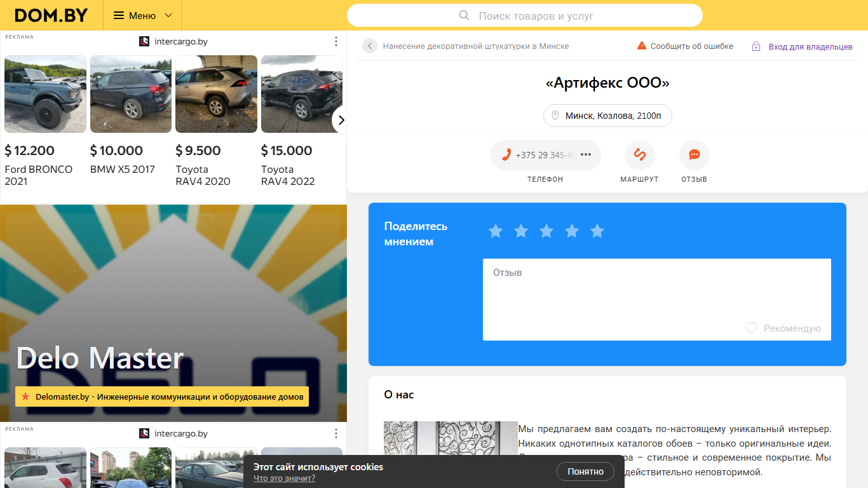Click the Маршрут route icon
This screenshot has height=488, width=868.
pyautogui.click(x=640, y=155)
